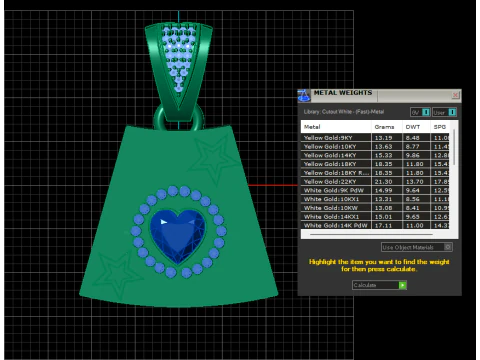Click the 17.11 grams value

[383, 225]
